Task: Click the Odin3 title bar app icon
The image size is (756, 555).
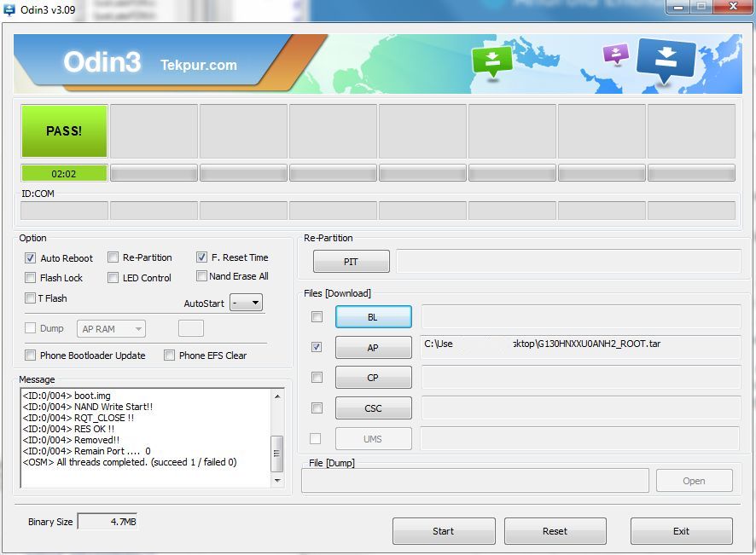Action: (x=9, y=9)
